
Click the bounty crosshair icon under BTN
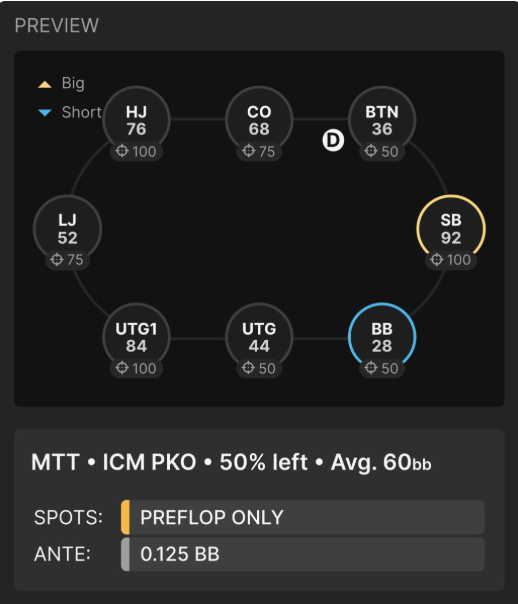click(x=371, y=151)
